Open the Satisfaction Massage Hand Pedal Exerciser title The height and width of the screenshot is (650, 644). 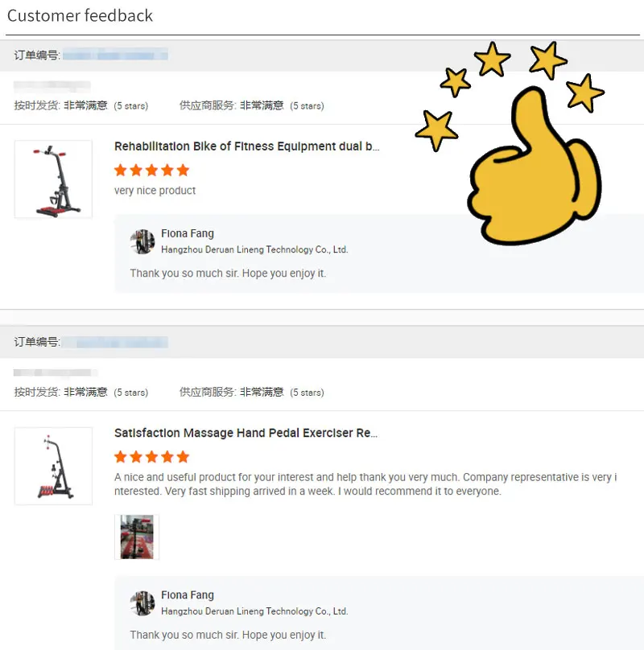[x=246, y=433]
